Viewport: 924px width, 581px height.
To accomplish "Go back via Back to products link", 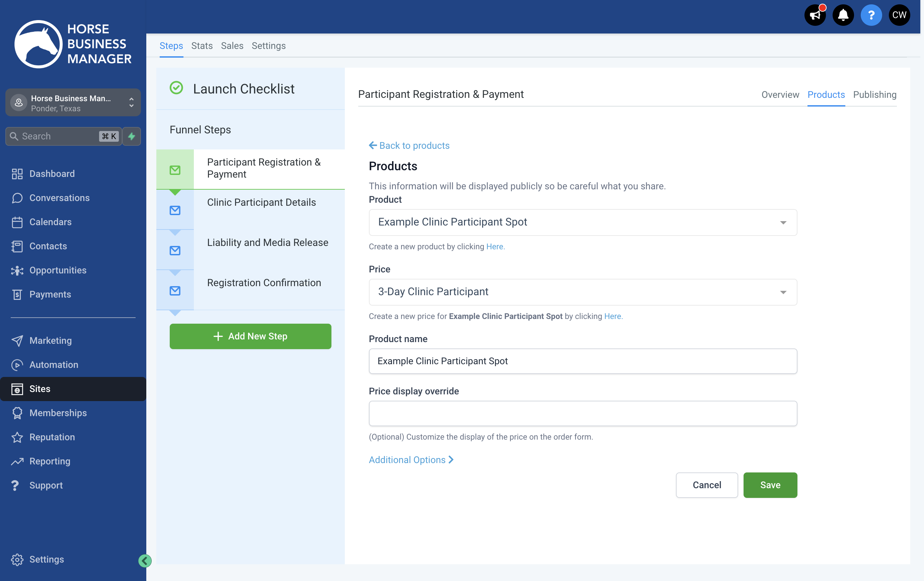I will 409,145.
